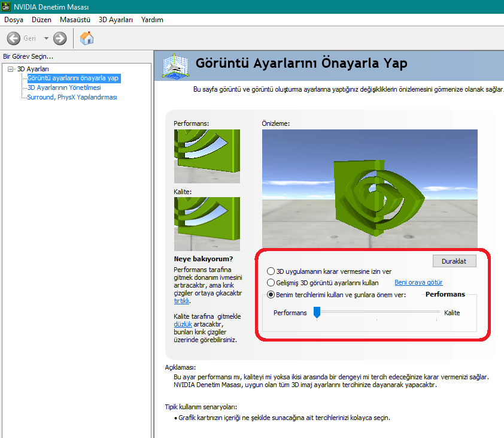Go to the Home page icon
The image size is (504, 438).
click(x=87, y=38)
